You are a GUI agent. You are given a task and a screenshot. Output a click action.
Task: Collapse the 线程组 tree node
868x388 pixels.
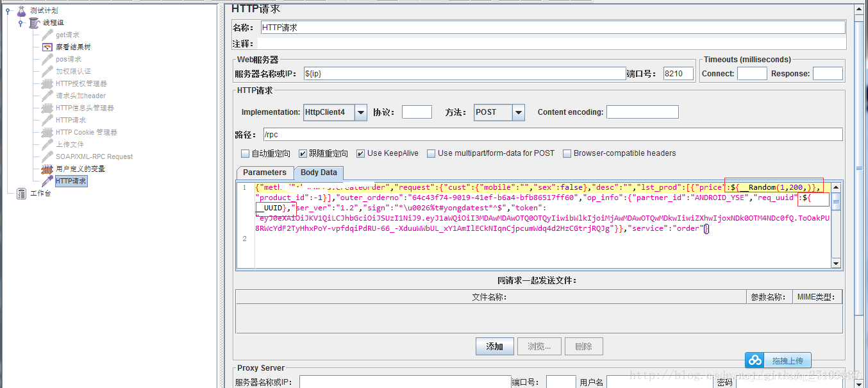click(x=21, y=23)
